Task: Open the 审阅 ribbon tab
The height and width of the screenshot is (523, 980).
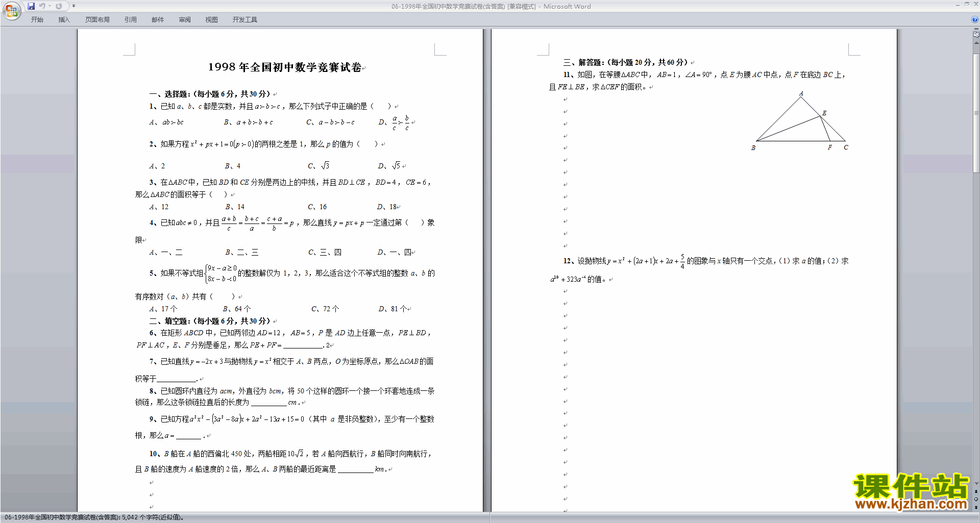Action: [x=185, y=20]
